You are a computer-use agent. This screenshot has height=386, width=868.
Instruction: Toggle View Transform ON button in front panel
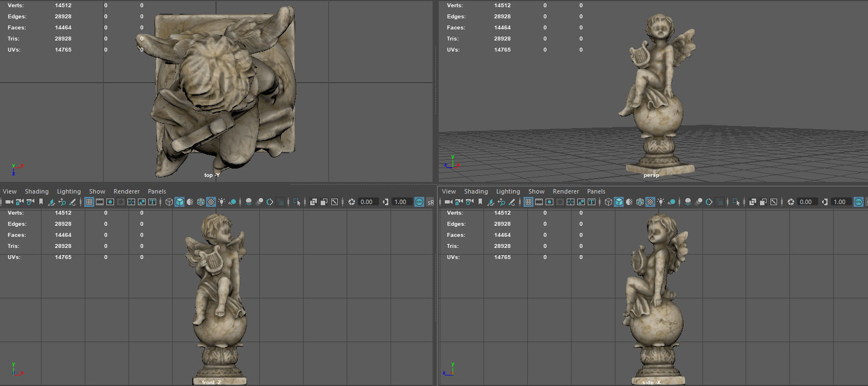tap(419, 202)
